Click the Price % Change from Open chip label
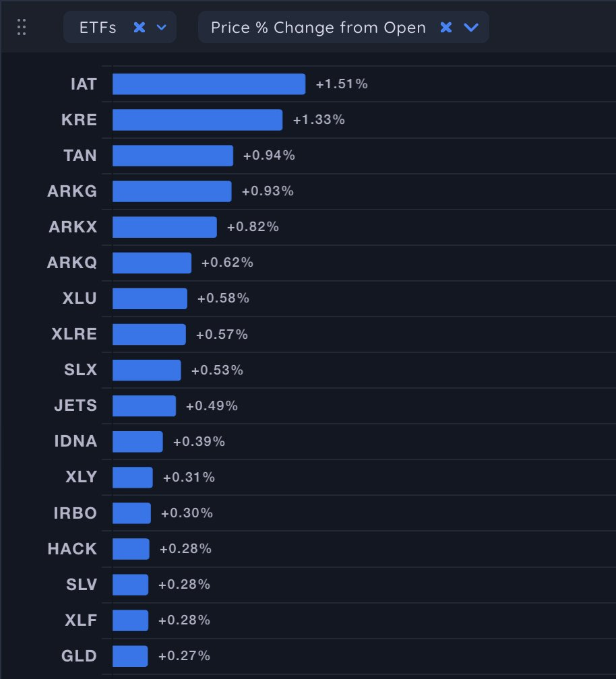616x679 pixels. tap(317, 28)
